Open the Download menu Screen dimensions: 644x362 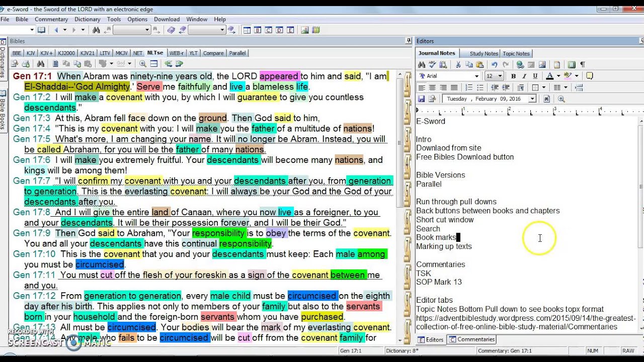(x=167, y=19)
